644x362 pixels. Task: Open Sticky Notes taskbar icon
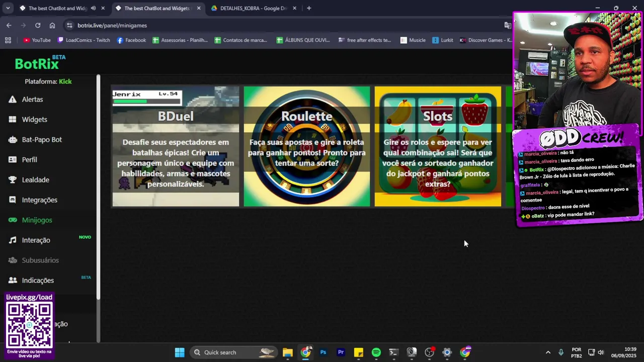(x=359, y=352)
